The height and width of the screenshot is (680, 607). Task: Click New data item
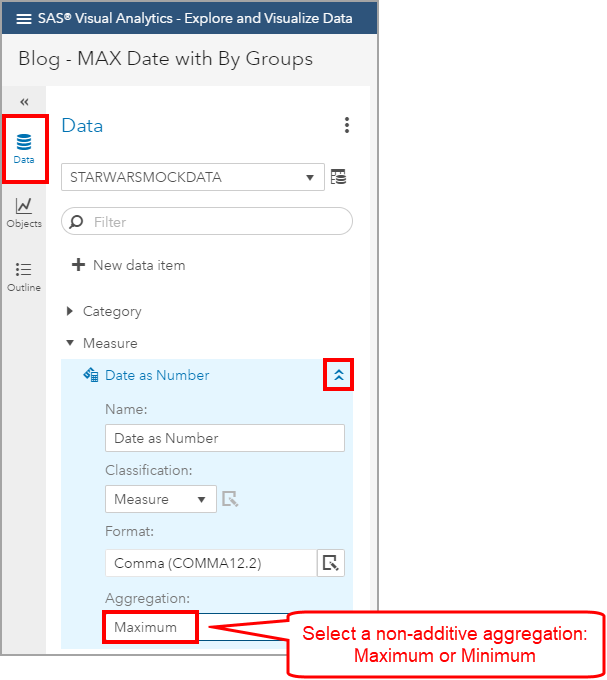point(129,265)
